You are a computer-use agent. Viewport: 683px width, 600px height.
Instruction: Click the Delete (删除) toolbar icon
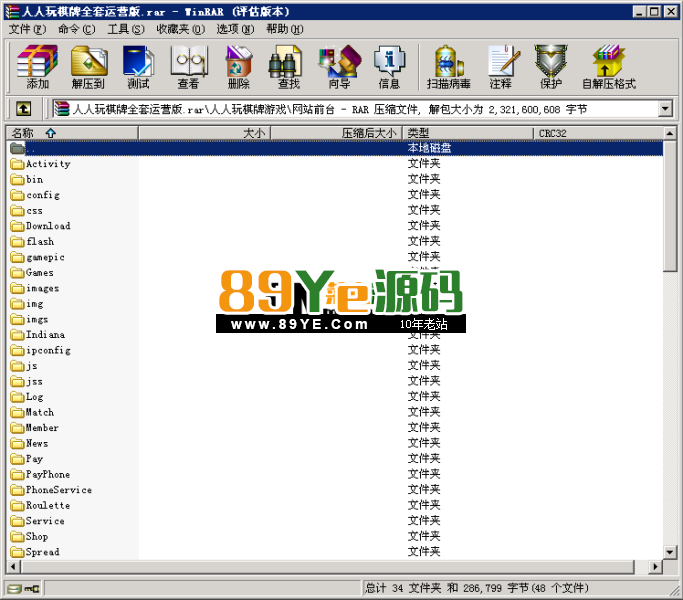239,67
